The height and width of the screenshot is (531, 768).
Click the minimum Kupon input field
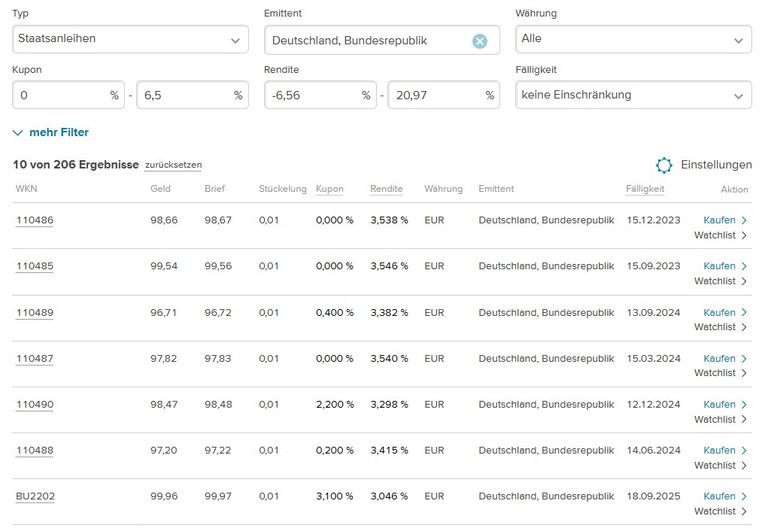60,96
